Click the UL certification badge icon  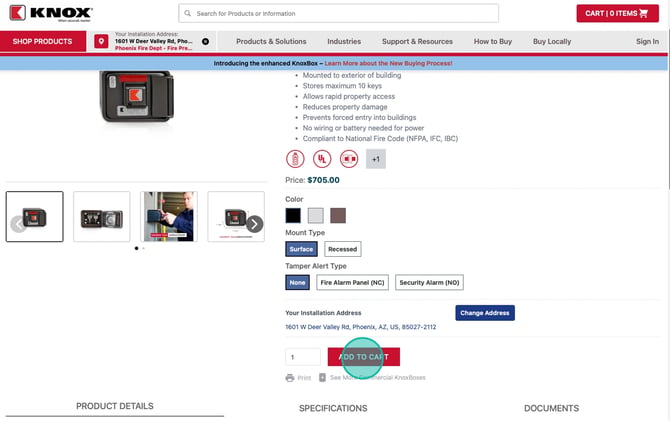coord(322,159)
